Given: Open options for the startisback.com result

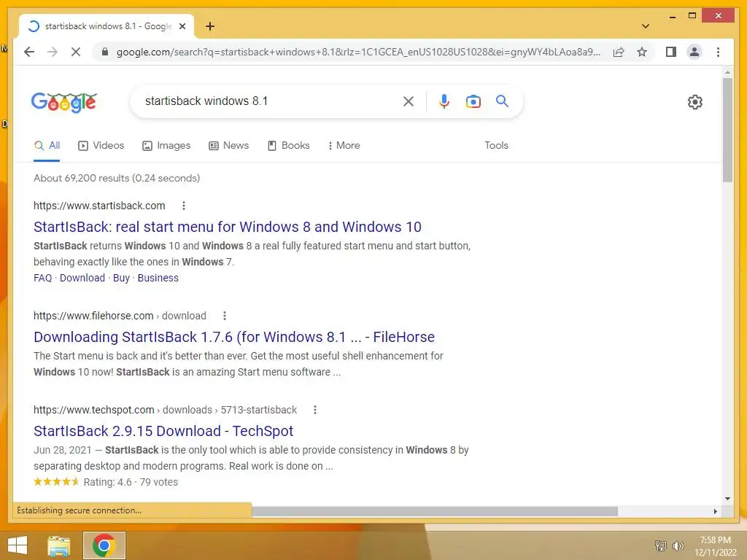Looking at the screenshot, I should click(x=184, y=206).
